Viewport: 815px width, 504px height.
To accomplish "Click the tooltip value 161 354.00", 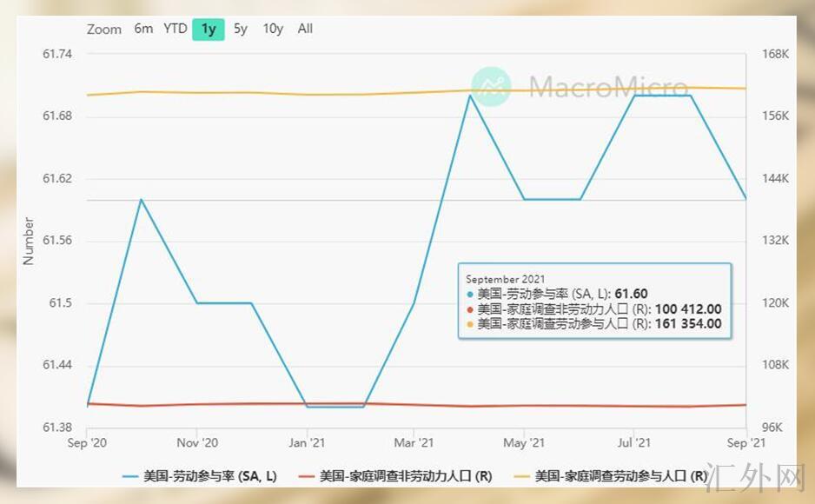I will 688,324.
